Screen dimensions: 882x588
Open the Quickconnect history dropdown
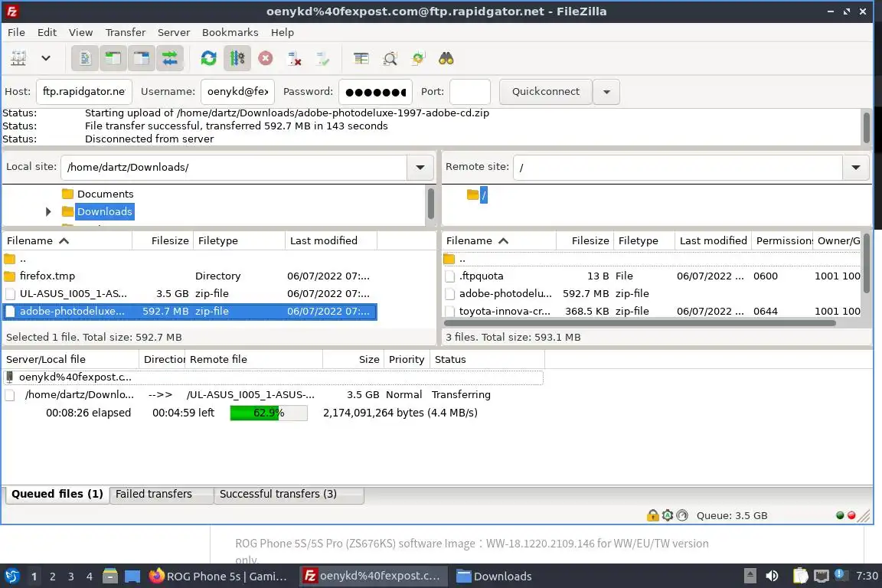(606, 92)
